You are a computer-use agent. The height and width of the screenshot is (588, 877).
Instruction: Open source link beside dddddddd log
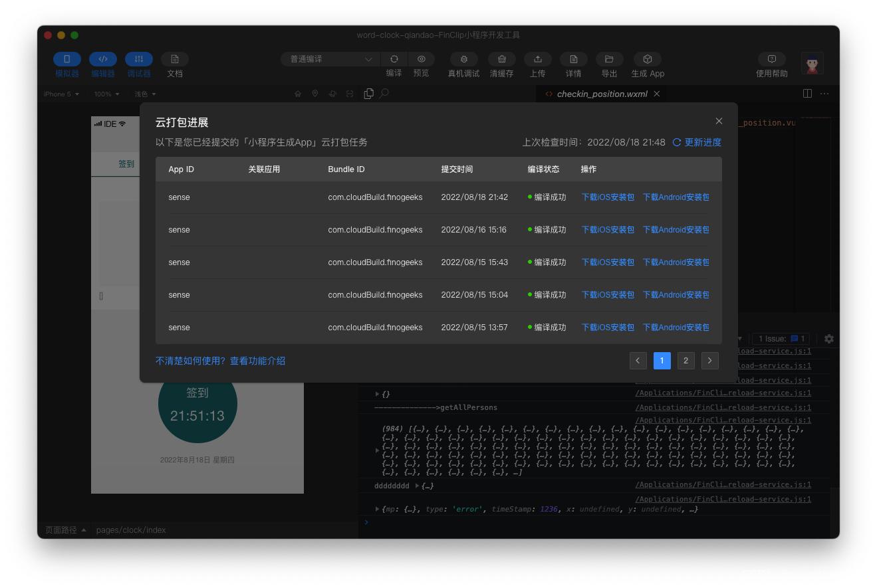click(x=723, y=484)
